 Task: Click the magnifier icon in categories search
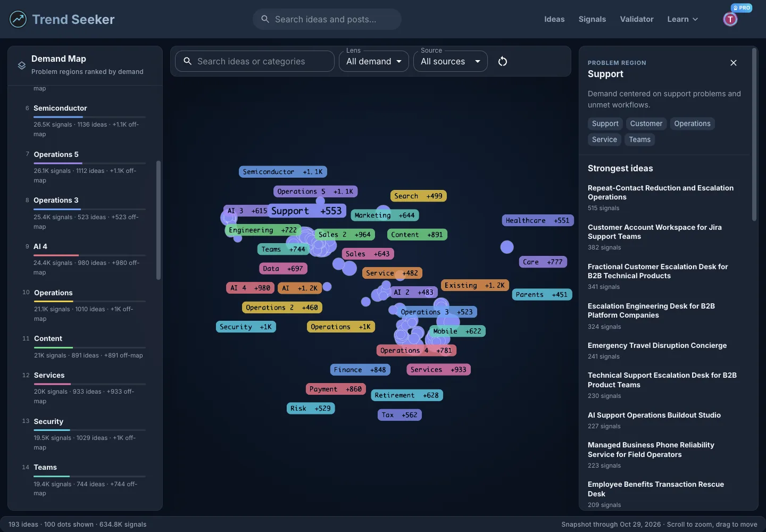[187, 61]
